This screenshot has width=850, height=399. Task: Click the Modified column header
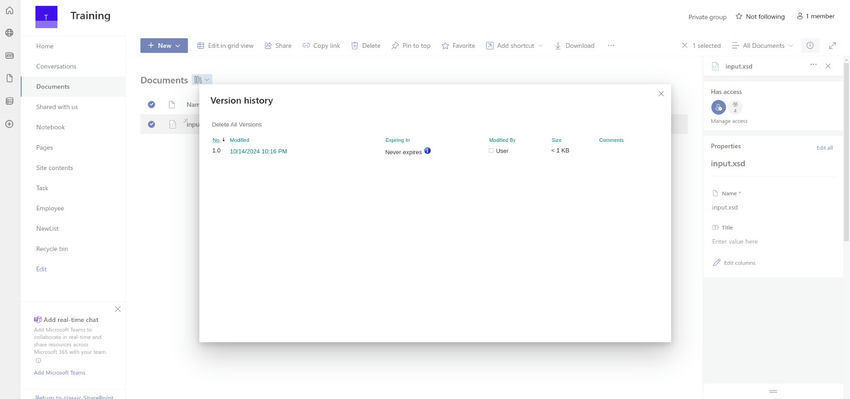pos(239,140)
